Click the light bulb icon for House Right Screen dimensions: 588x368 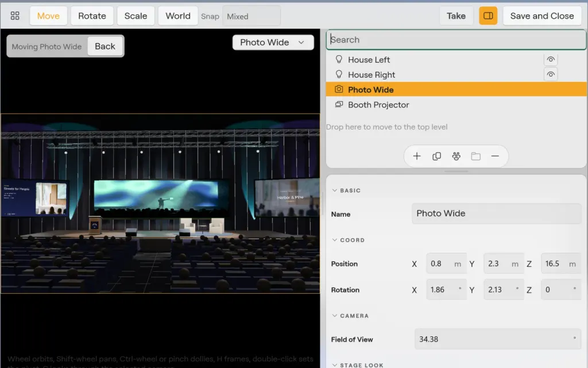[339, 74]
